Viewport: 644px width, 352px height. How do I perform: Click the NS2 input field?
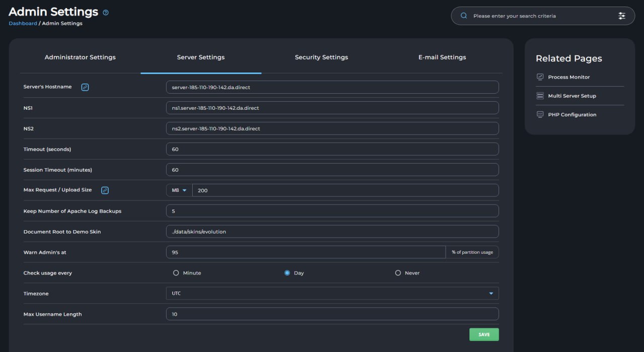[x=332, y=128]
